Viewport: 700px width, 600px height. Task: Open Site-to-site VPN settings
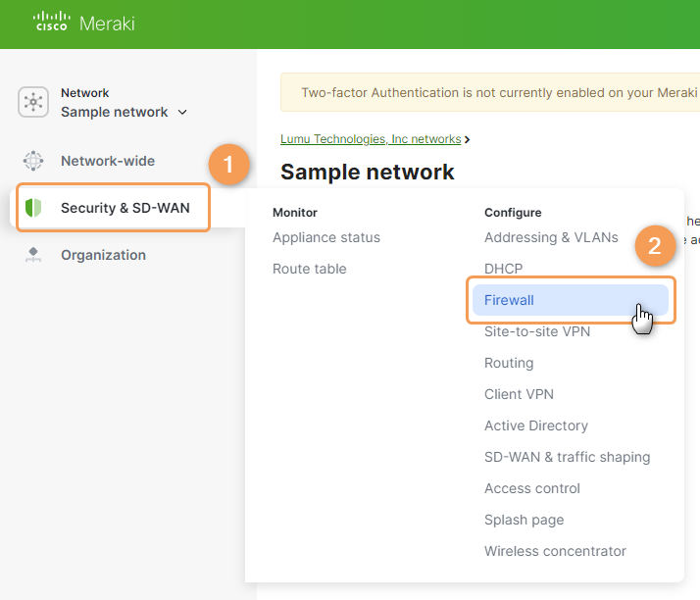click(537, 331)
